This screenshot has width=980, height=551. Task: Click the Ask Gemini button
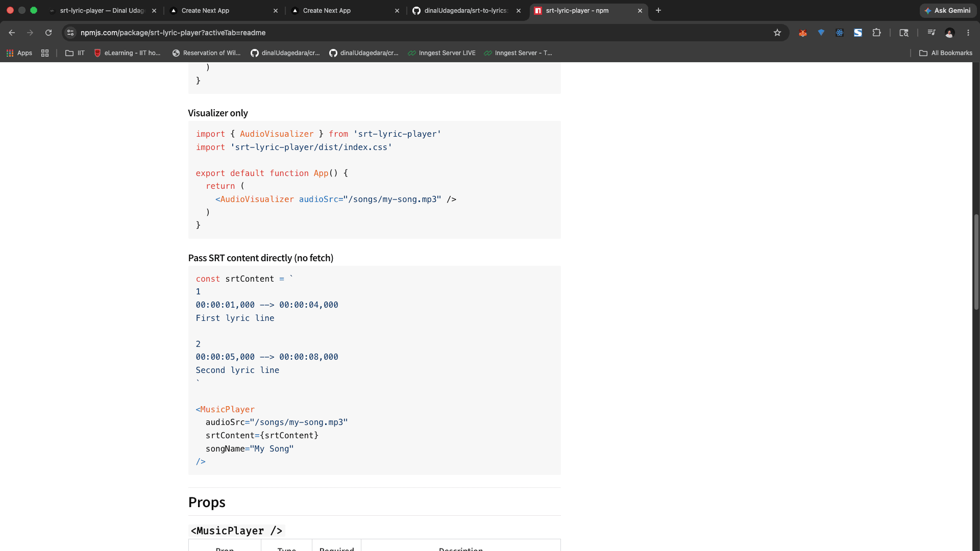click(x=948, y=11)
